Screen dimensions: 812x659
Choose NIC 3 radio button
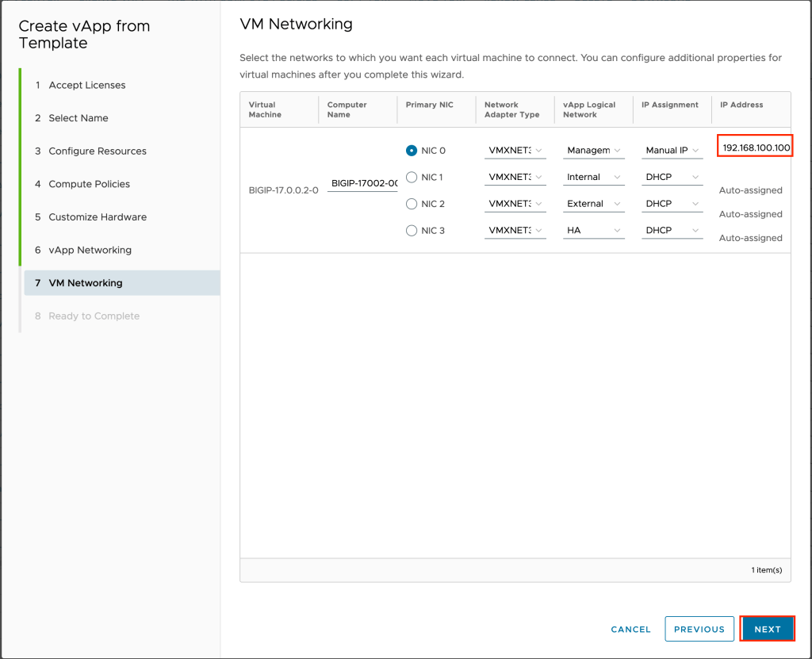411,231
